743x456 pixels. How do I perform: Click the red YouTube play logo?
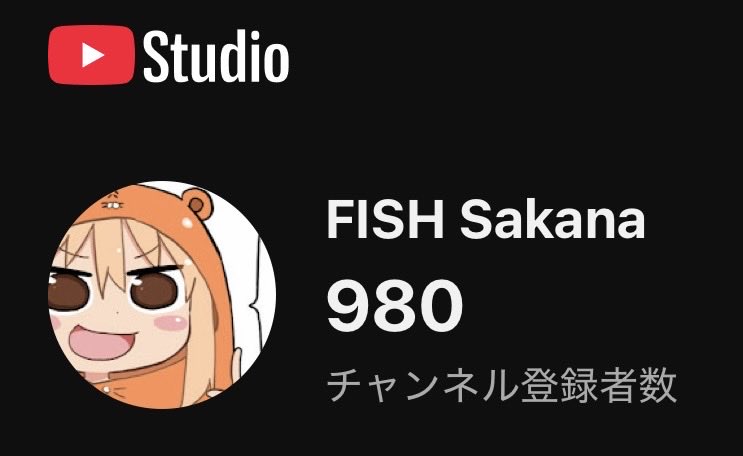(x=91, y=55)
